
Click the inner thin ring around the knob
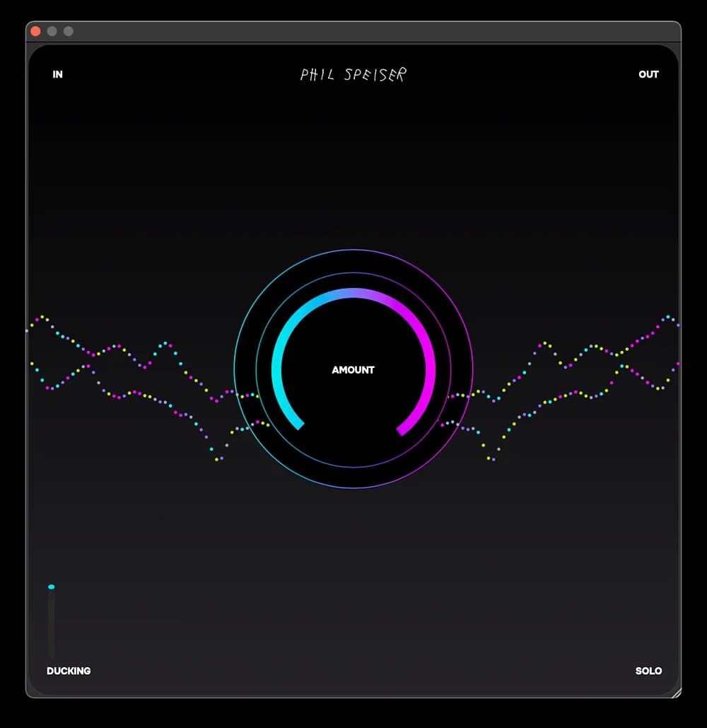coord(353,273)
